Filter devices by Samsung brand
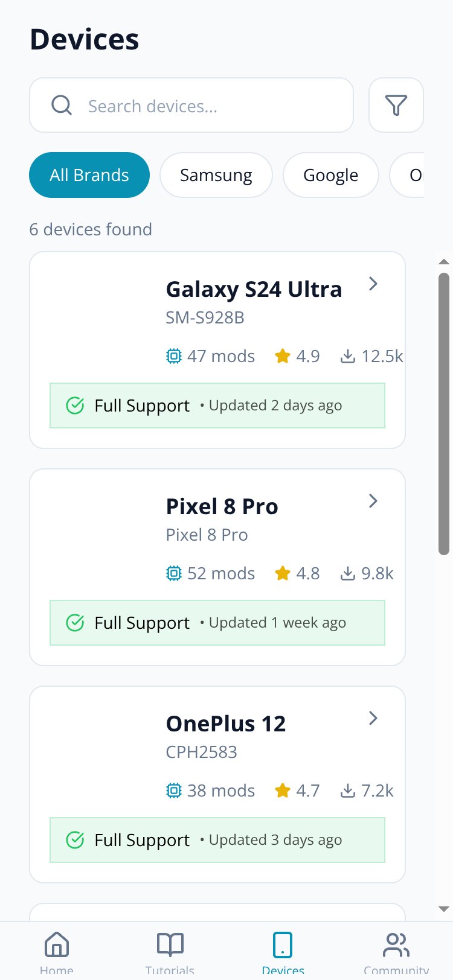Image resolution: width=453 pixels, height=980 pixels. click(x=216, y=175)
